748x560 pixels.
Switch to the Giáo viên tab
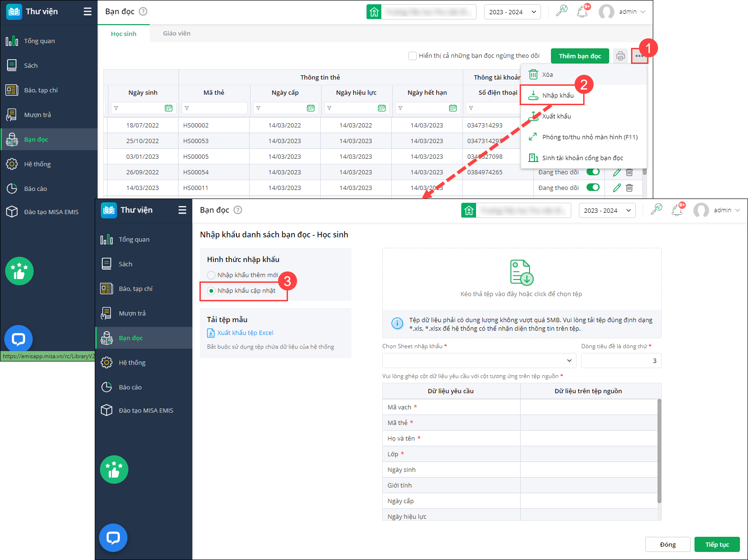pyautogui.click(x=177, y=33)
